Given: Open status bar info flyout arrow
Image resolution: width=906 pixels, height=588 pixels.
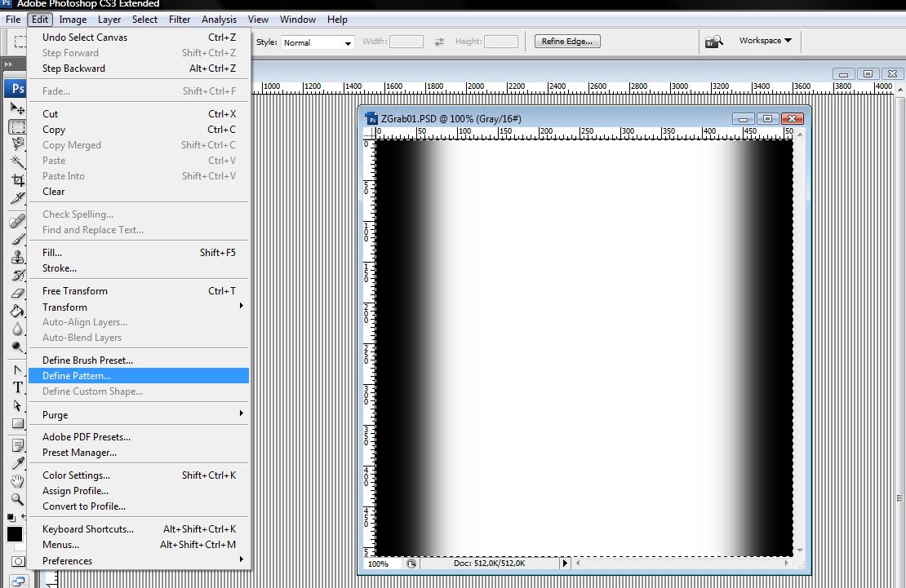Looking at the screenshot, I should coord(565,563).
